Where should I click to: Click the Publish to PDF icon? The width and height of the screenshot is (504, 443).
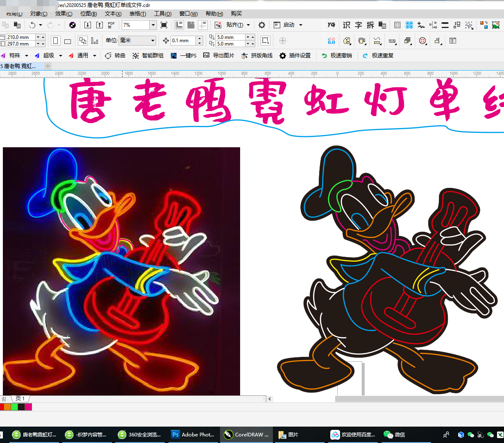pos(111,25)
